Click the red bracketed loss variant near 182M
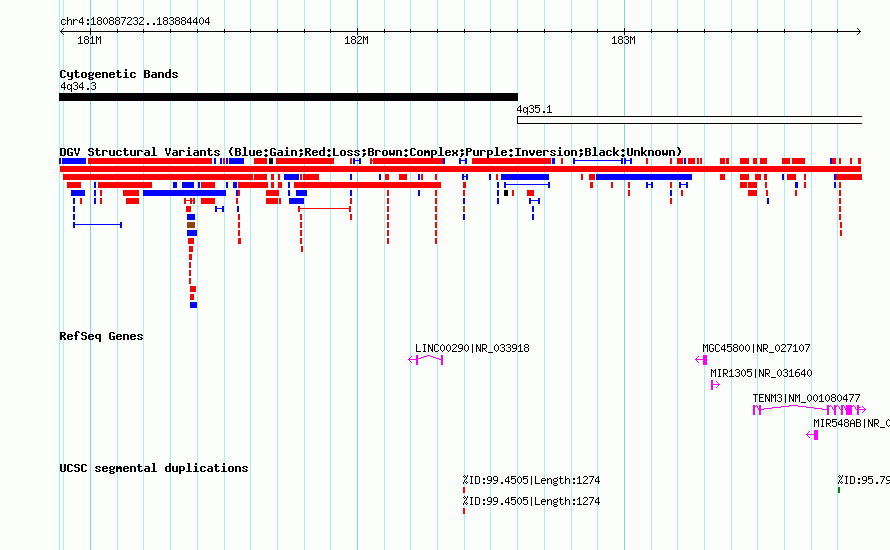The width and height of the screenshot is (890, 550). pos(325,209)
